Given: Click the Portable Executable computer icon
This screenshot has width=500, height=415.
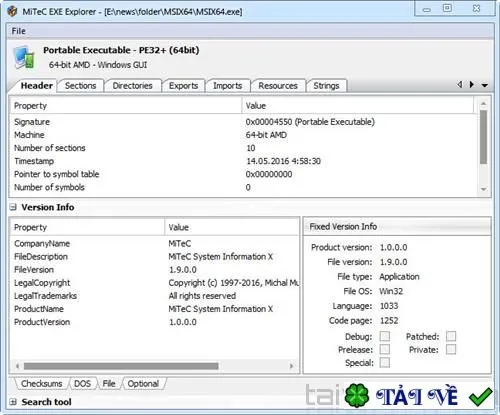Looking at the screenshot, I should [x=24, y=58].
